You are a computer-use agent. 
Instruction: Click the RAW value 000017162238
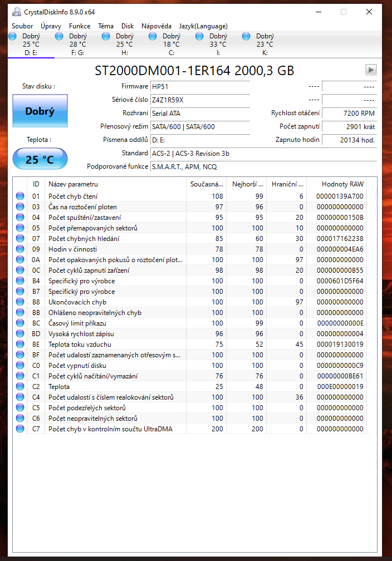click(340, 239)
